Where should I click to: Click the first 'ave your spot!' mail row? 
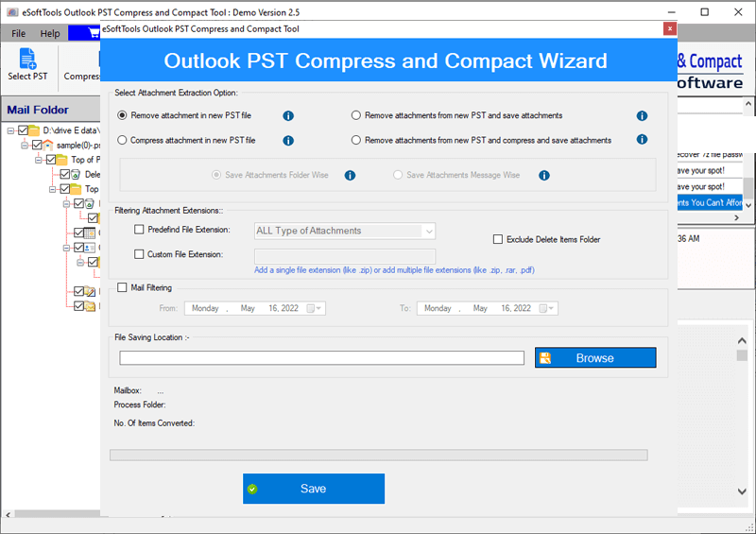pyautogui.click(x=710, y=170)
